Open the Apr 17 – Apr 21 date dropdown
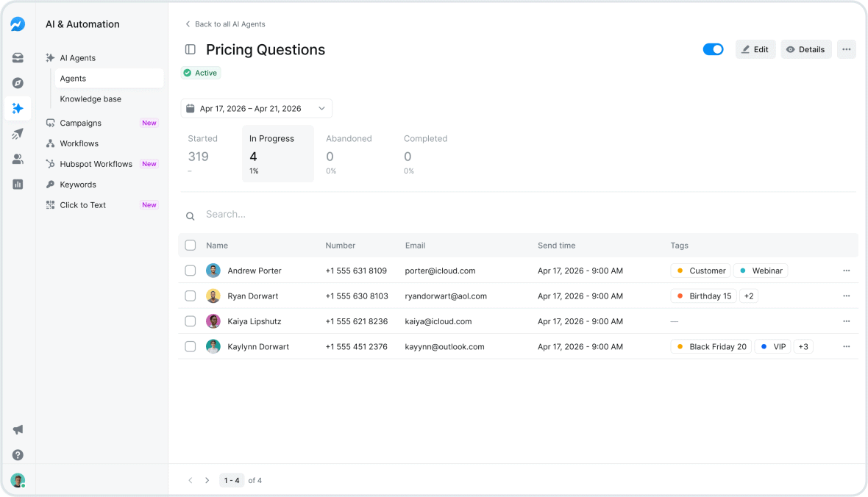The width and height of the screenshot is (868, 497). pyautogui.click(x=256, y=108)
